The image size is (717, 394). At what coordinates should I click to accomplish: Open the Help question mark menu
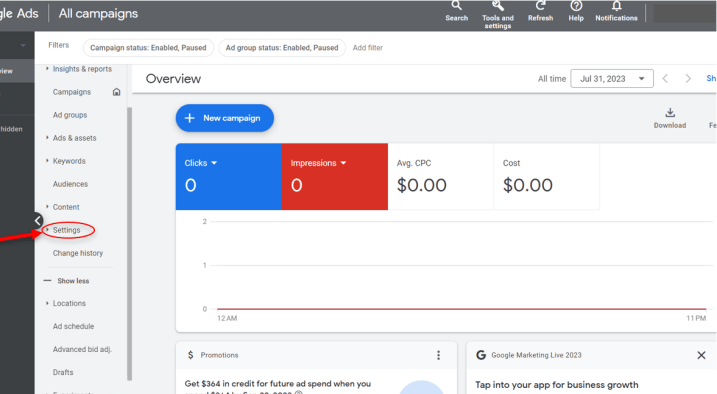coord(576,11)
